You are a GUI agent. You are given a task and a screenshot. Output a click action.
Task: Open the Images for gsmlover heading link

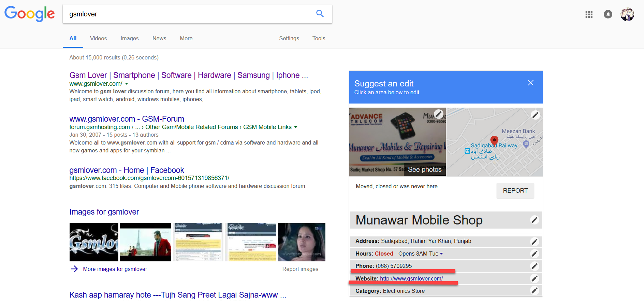104,212
